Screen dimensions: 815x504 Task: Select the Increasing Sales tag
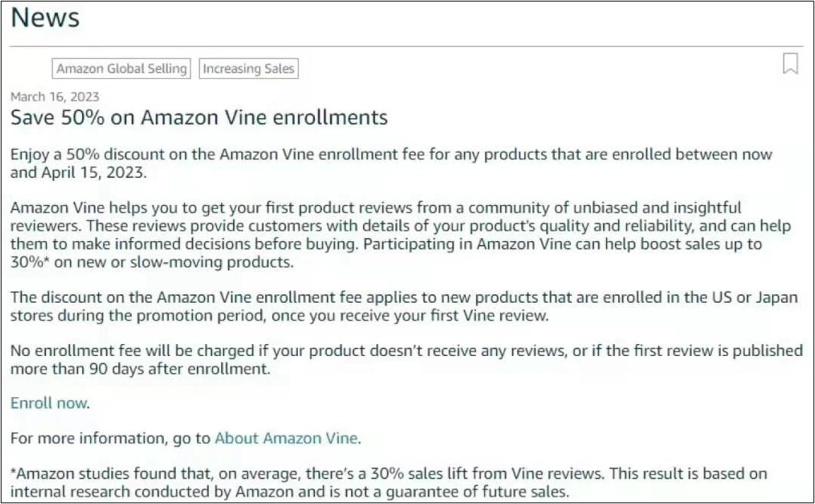(248, 68)
